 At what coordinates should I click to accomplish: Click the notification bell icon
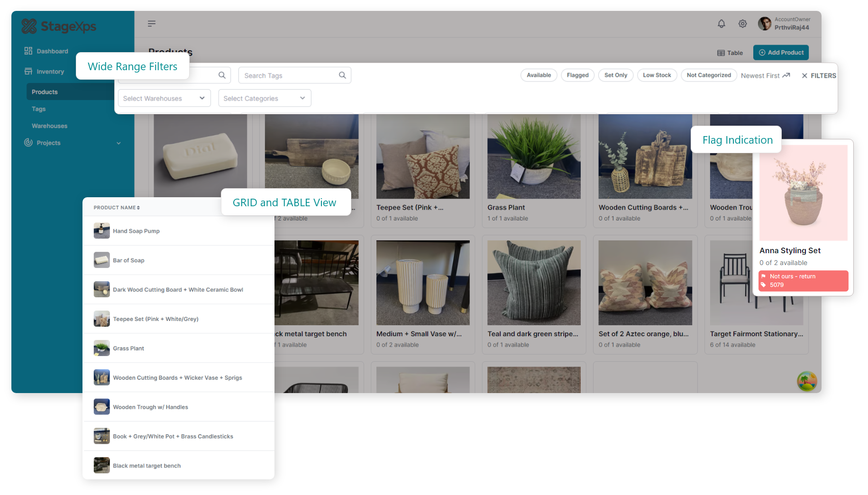721,24
